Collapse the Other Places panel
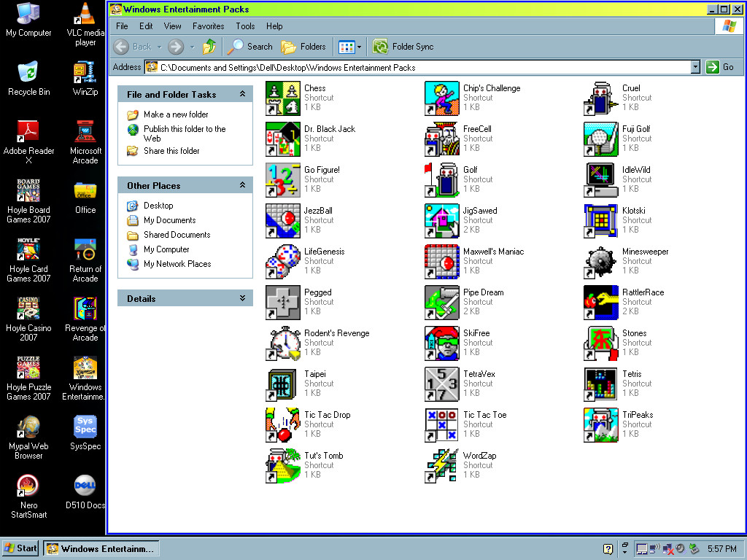The height and width of the screenshot is (560, 747). (242, 185)
